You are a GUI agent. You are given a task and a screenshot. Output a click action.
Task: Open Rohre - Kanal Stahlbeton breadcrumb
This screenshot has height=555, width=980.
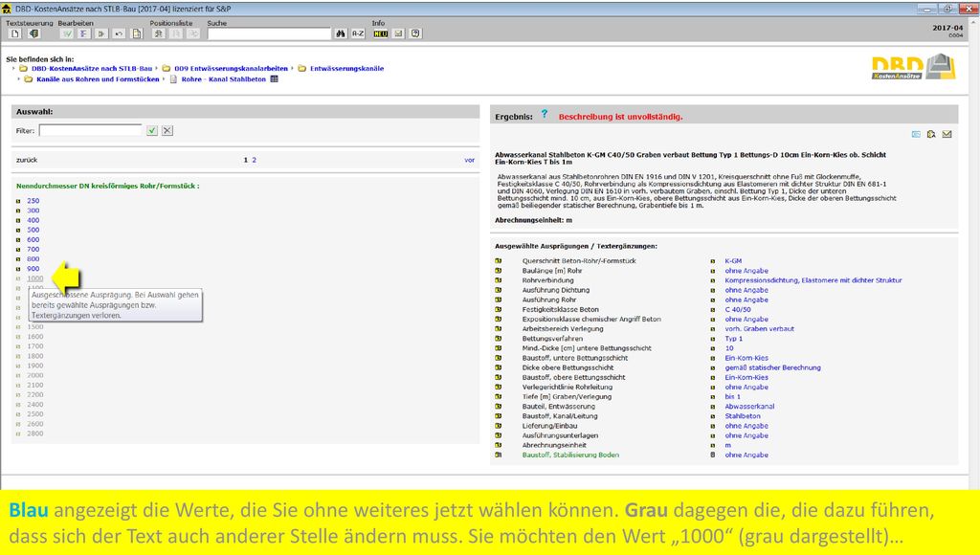tap(224, 79)
